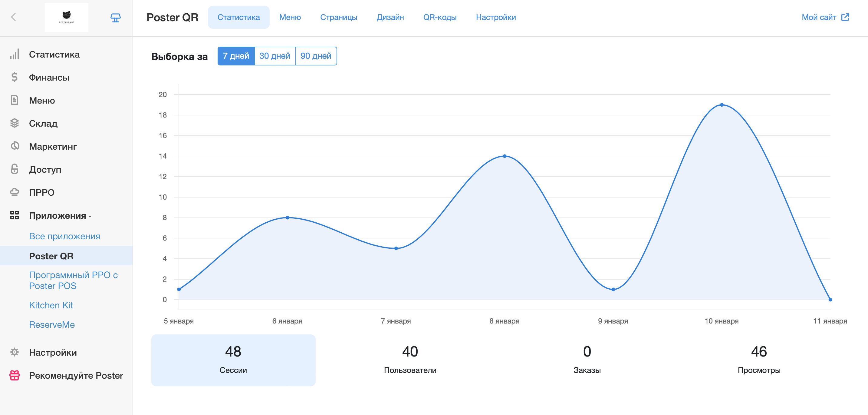The width and height of the screenshot is (868, 415).
Task: Open the POS terminal storefront icon
Action: pos(116,18)
